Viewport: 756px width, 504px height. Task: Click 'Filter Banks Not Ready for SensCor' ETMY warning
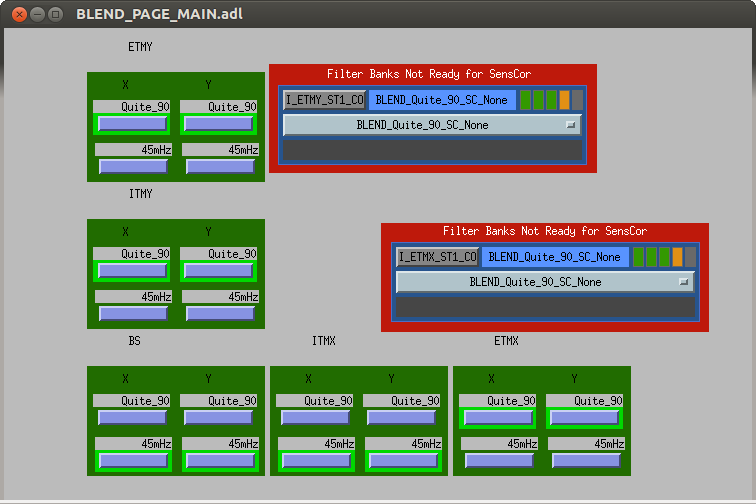(429, 74)
